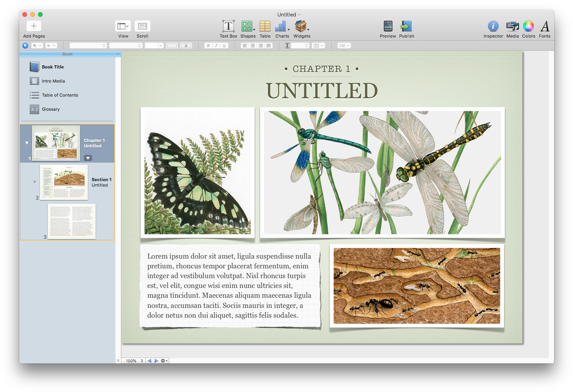
Task: Toggle bold formatting in the format bar
Action: click(208, 45)
